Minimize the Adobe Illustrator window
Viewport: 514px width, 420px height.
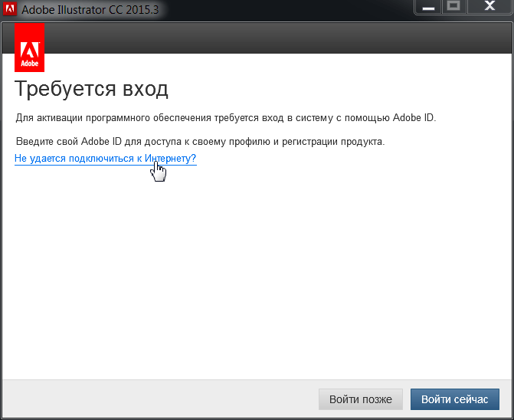(x=428, y=7)
